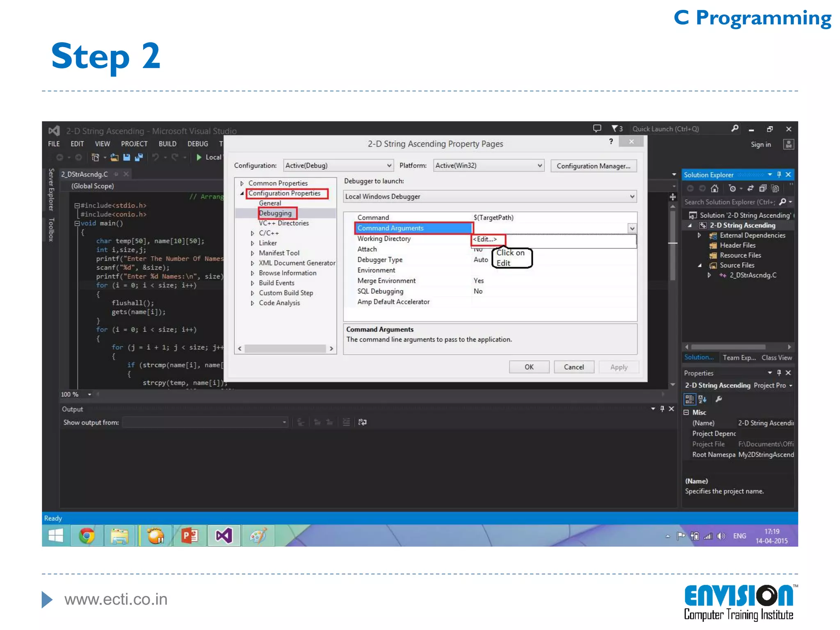Click OK in Property Pages dialog

coord(529,367)
